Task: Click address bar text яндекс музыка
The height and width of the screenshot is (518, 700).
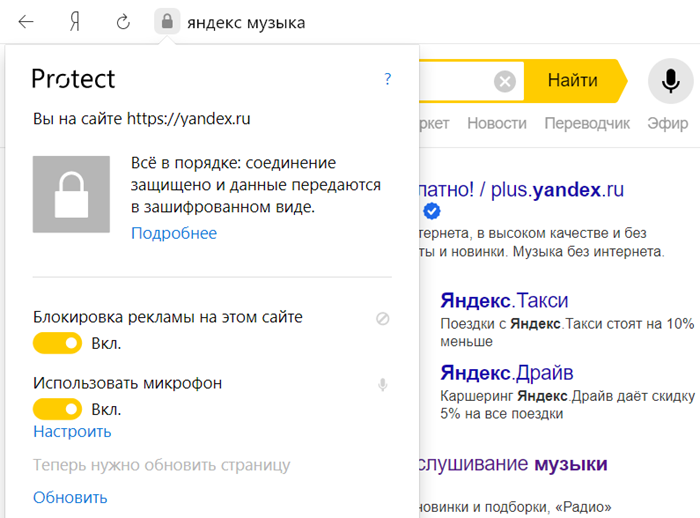Action: click(246, 22)
